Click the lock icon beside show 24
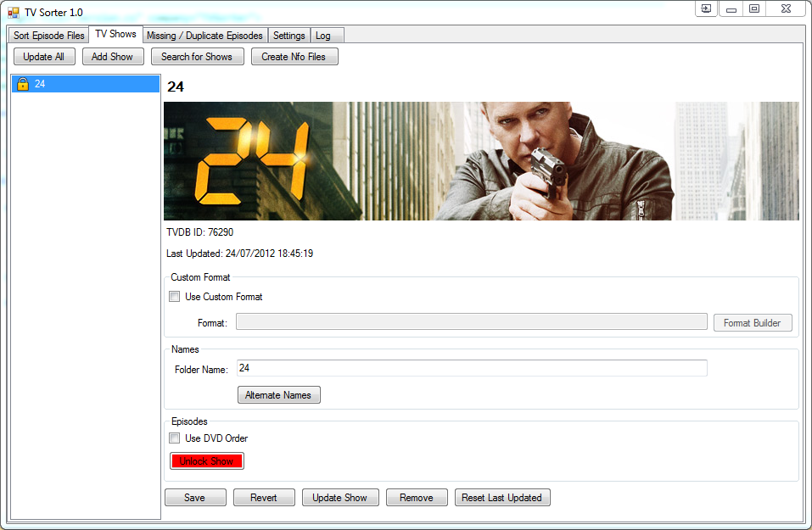Viewport: 812px width, 530px height. [x=23, y=84]
